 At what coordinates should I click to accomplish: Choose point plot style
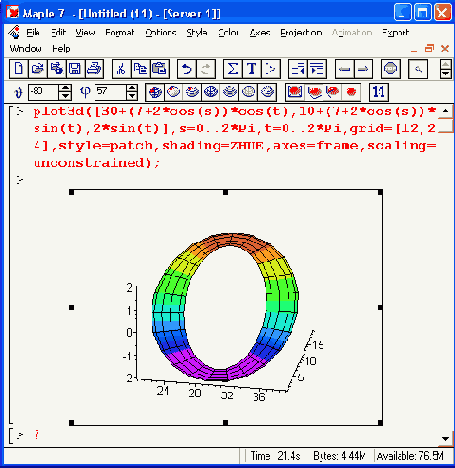[x=267, y=92]
